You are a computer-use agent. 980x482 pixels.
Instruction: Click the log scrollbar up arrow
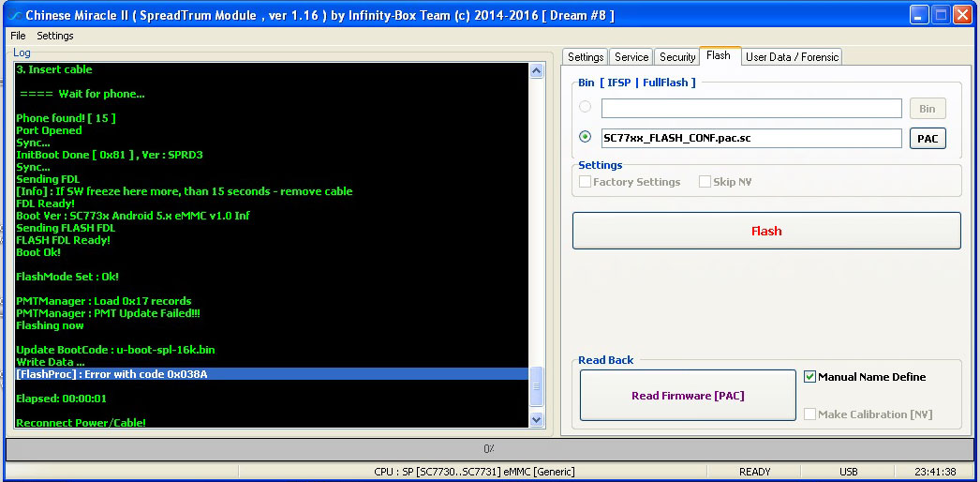(536, 70)
